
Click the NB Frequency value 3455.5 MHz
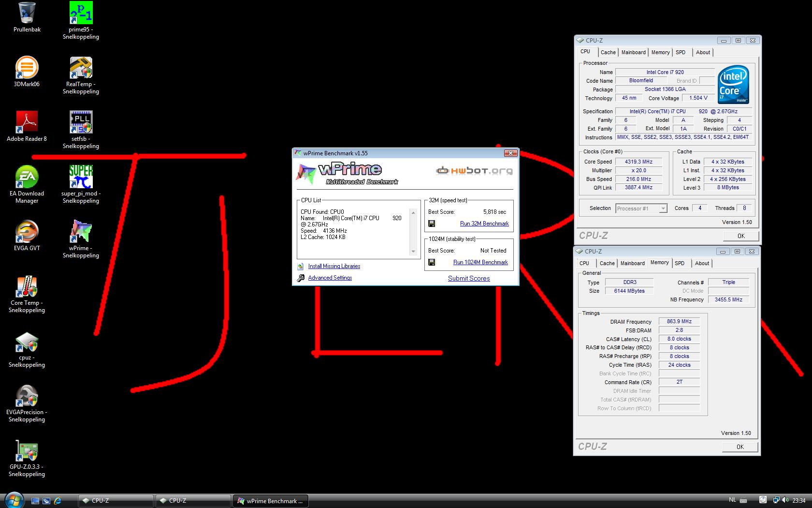click(728, 299)
